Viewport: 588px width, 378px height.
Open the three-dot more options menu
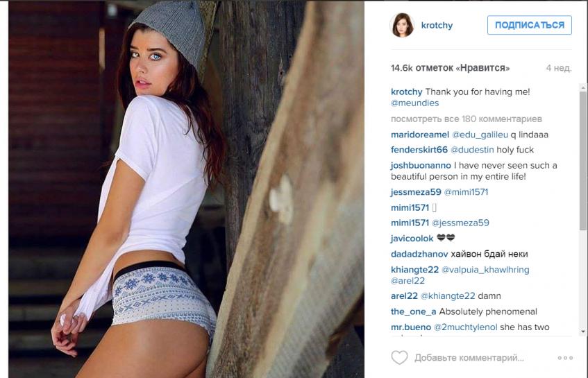[565, 358]
